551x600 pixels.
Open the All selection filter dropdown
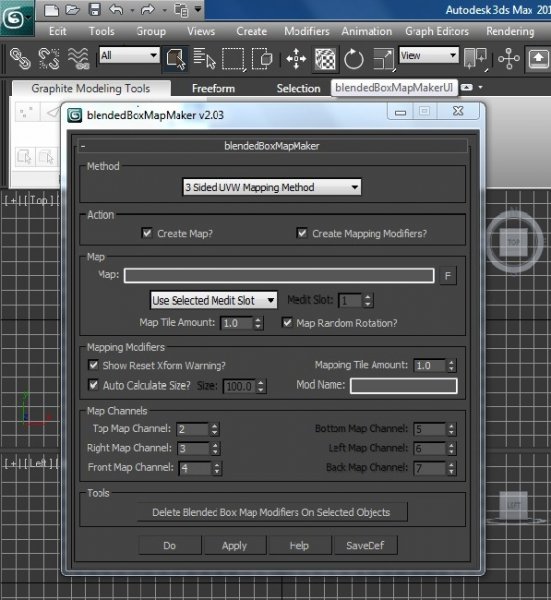point(129,55)
